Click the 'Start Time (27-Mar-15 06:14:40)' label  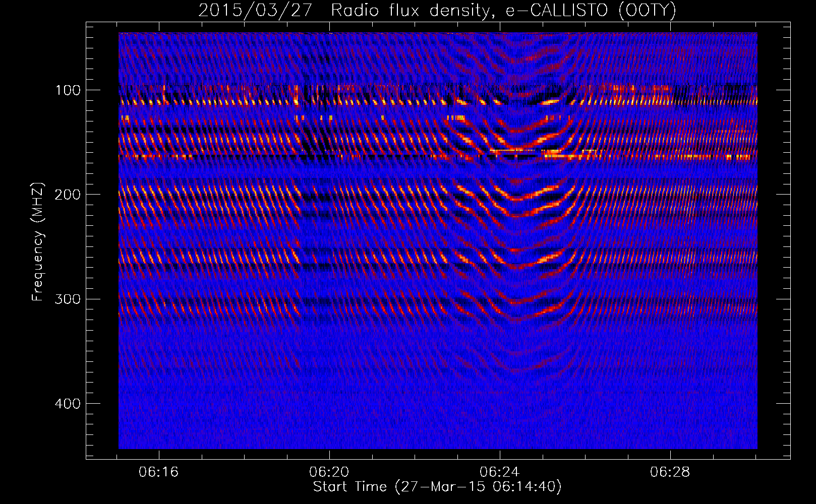point(437,487)
